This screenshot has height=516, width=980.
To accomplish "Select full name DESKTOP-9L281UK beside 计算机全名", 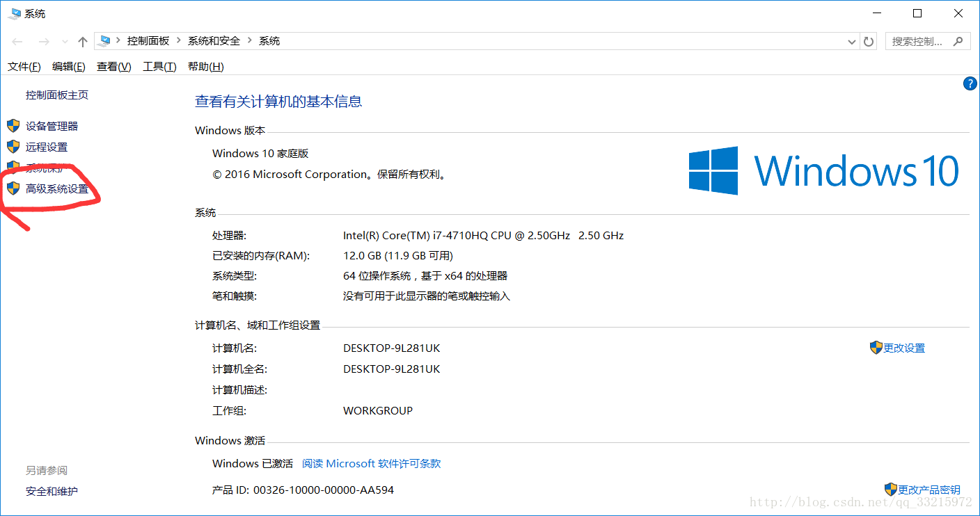I will pos(392,369).
